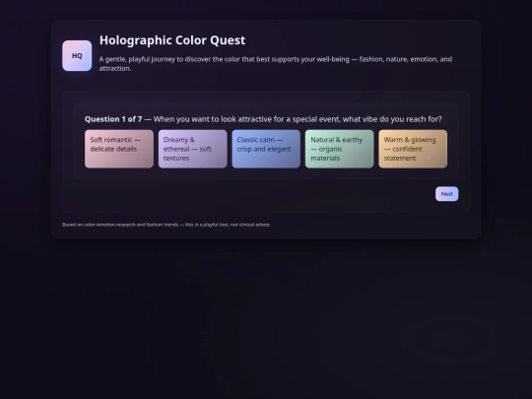The height and width of the screenshot is (399, 532).
Task: Click the Question 1 of 7 label
Action: tap(113, 119)
